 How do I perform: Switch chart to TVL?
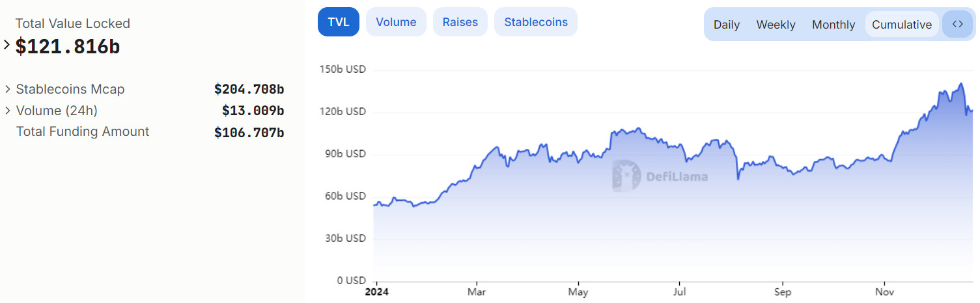(339, 22)
